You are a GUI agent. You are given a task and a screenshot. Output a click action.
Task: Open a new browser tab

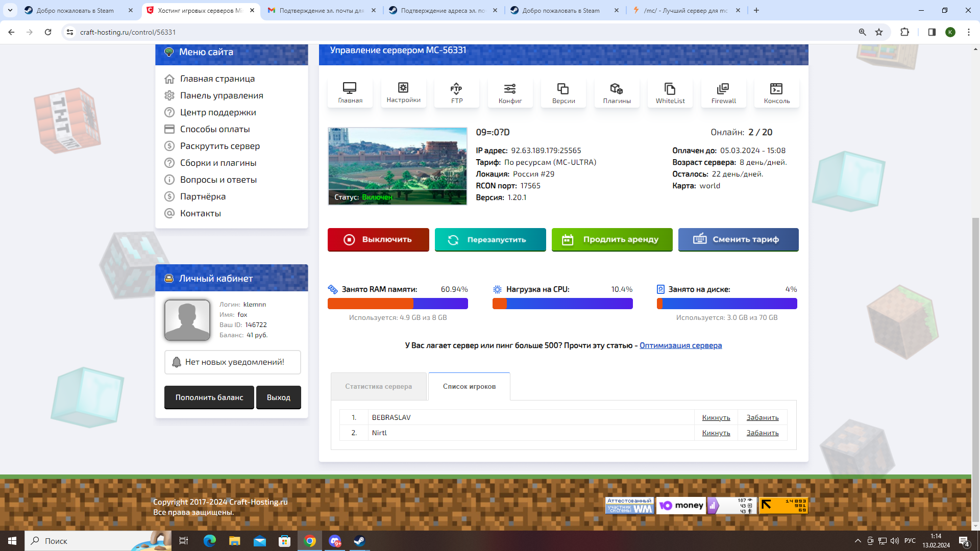[x=756, y=10]
